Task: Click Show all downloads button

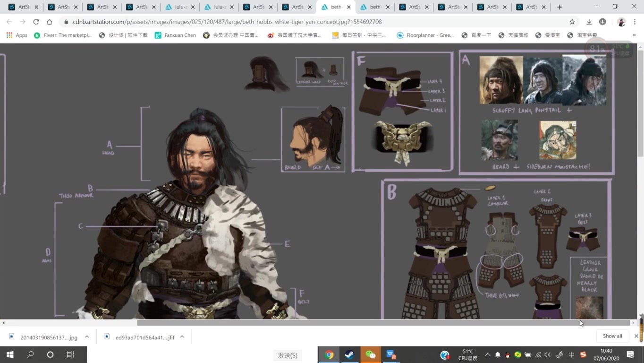Action: 612,336
